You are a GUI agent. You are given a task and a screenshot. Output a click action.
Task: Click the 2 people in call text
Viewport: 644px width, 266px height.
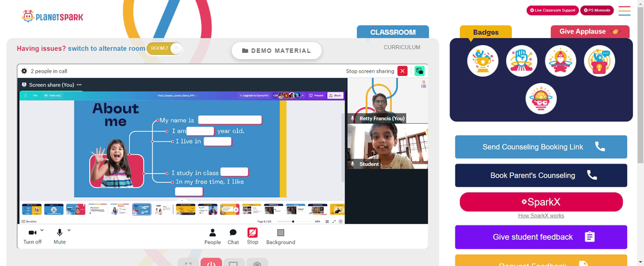[49, 71]
